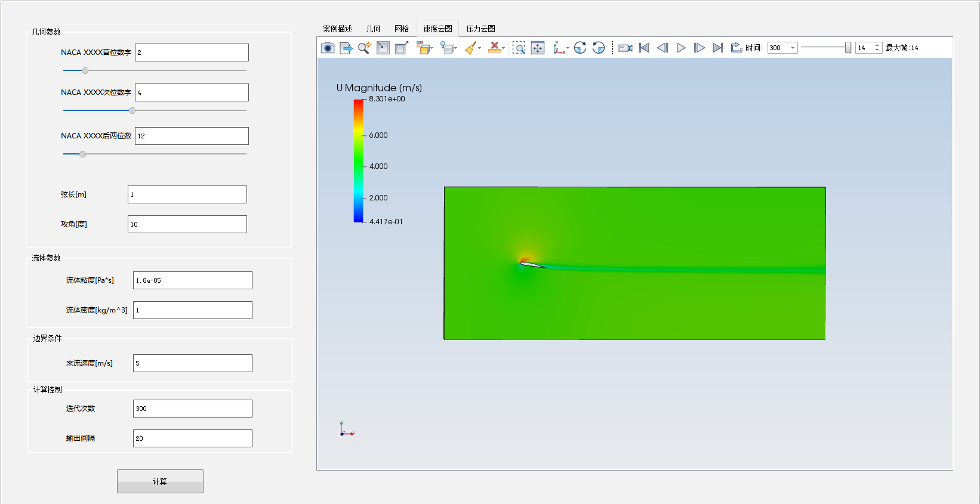980x504 pixels.
Task: Open the 网格 tab
Action: click(402, 29)
